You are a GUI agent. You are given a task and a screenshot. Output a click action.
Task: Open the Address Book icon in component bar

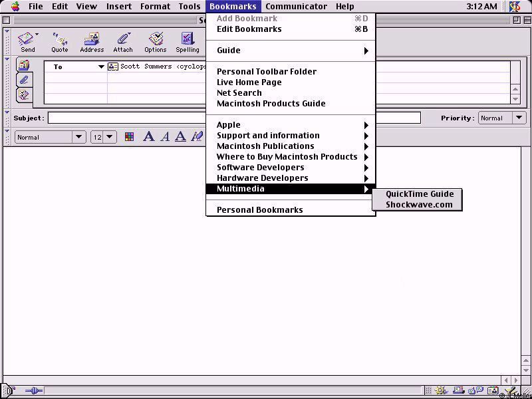[x=493, y=391]
